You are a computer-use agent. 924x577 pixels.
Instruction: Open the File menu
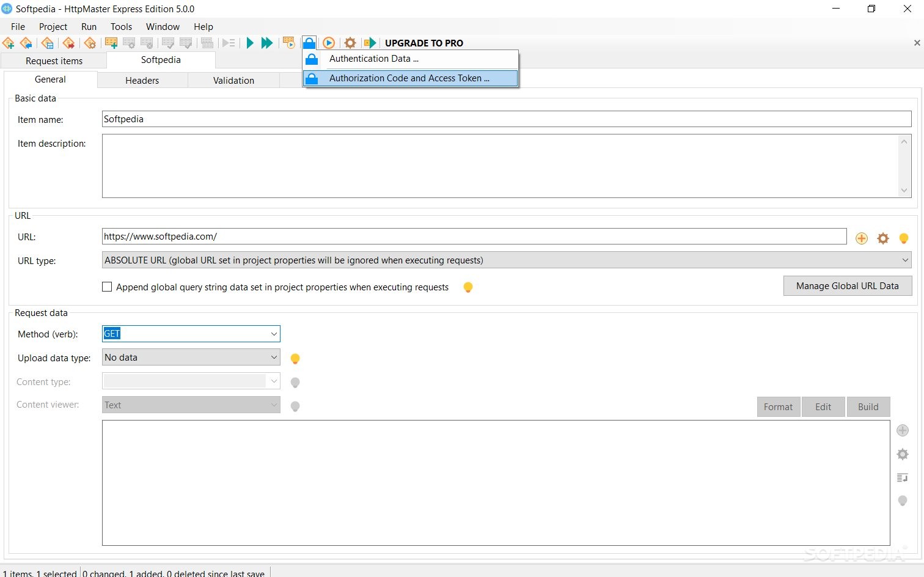click(18, 27)
